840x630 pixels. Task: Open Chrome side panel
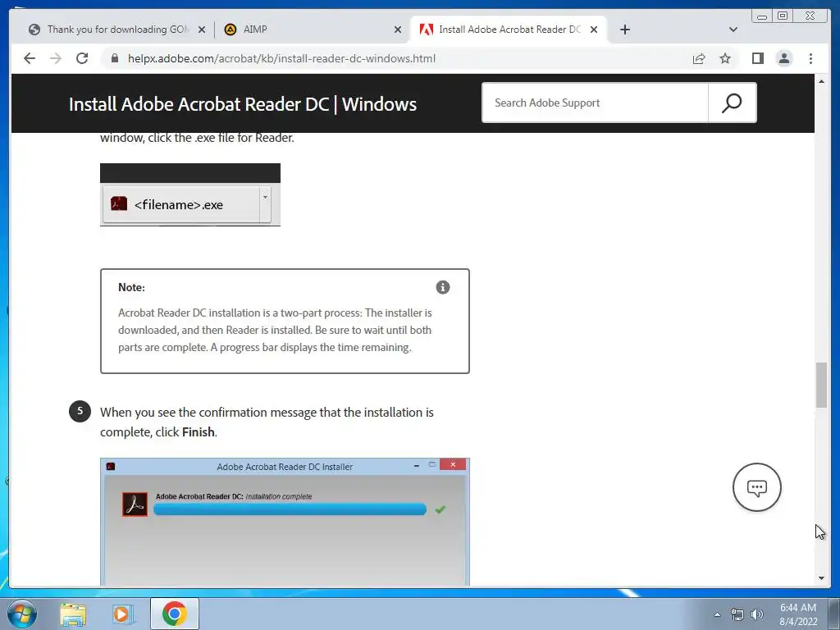[757, 58]
